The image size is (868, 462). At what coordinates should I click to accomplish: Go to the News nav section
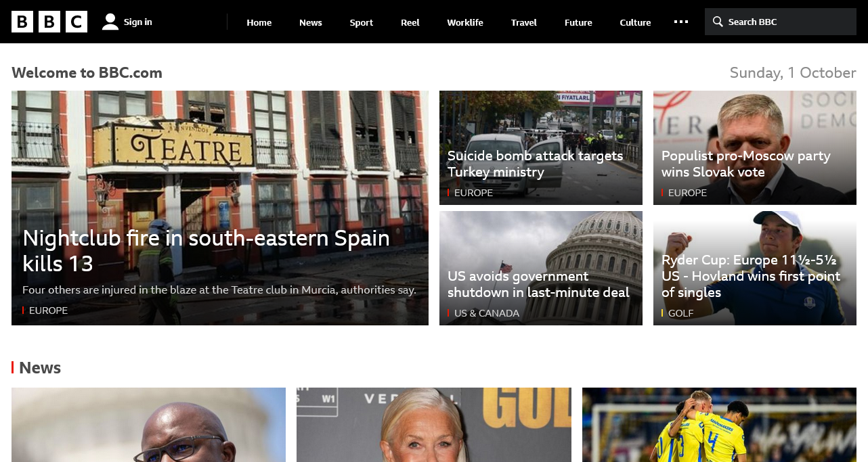pyautogui.click(x=311, y=22)
